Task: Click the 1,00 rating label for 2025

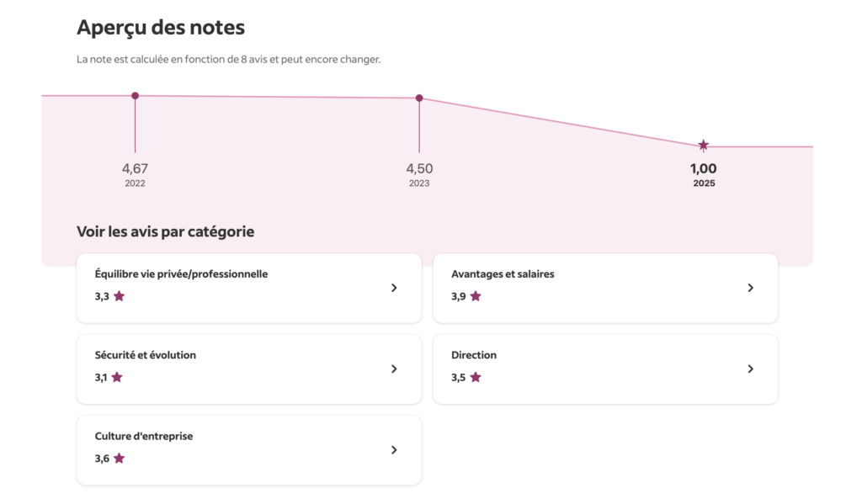Action: click(x=704, y=168)
